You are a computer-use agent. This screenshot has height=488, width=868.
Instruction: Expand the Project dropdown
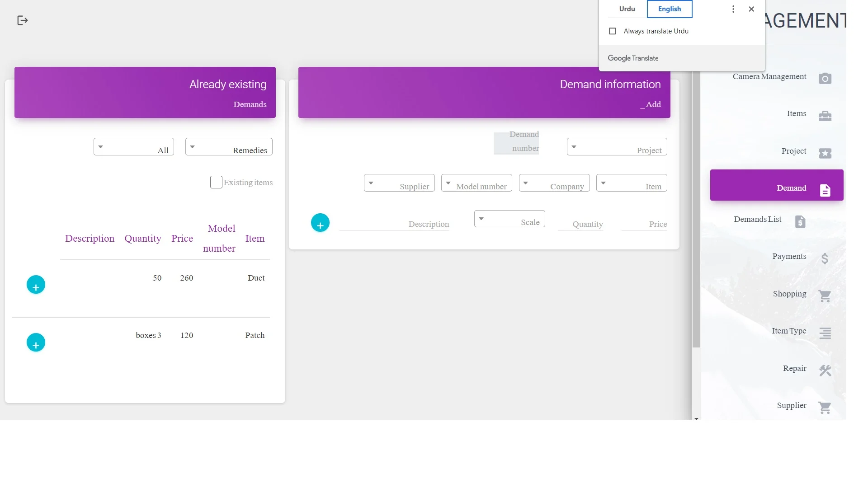click(x=617, y=147)
